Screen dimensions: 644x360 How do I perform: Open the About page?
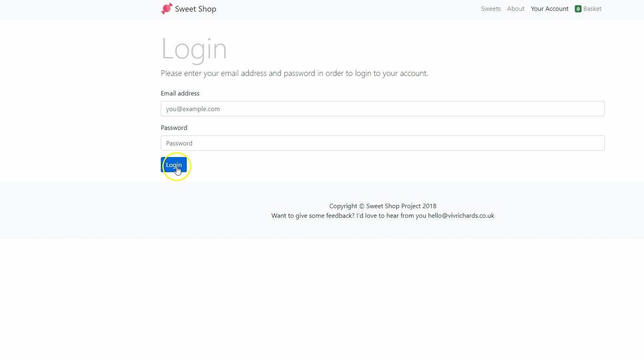tap(516, 8)
